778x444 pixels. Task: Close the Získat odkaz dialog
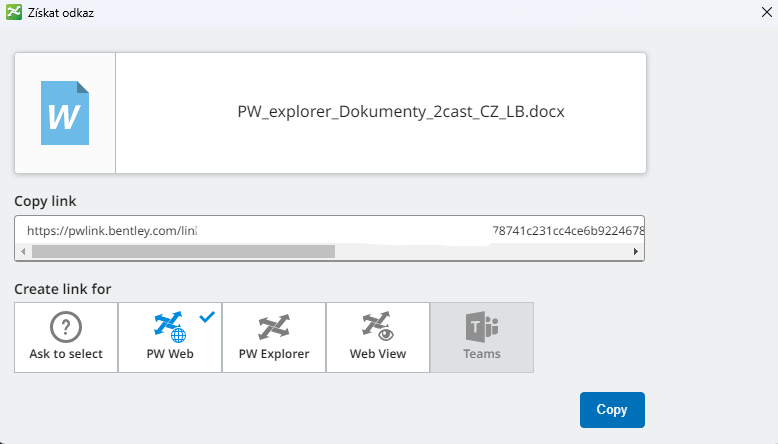click(x=765, y=13)
